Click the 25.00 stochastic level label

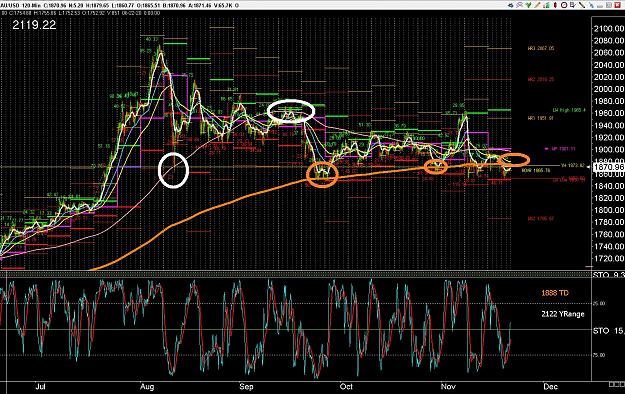click(599, 303)
